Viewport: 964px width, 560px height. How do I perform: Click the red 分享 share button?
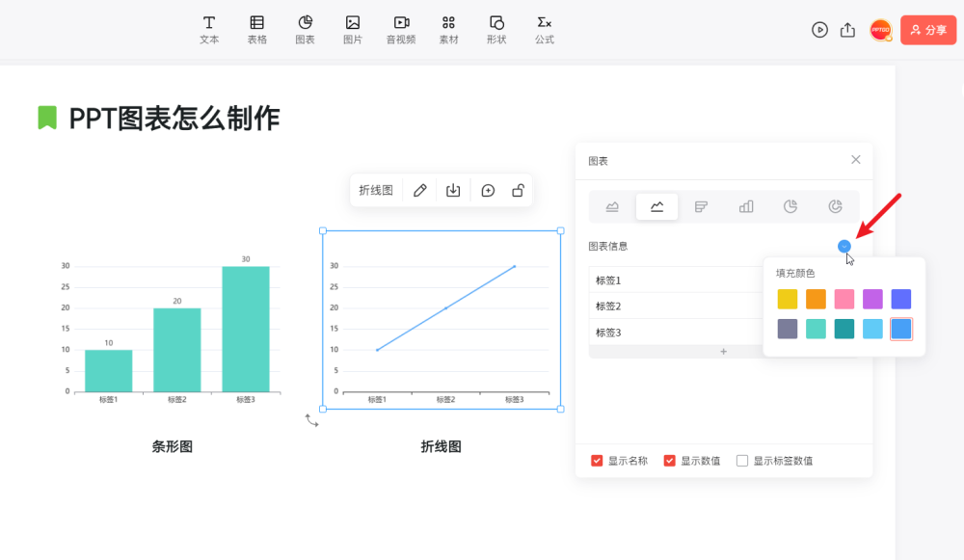click(927, 30)
